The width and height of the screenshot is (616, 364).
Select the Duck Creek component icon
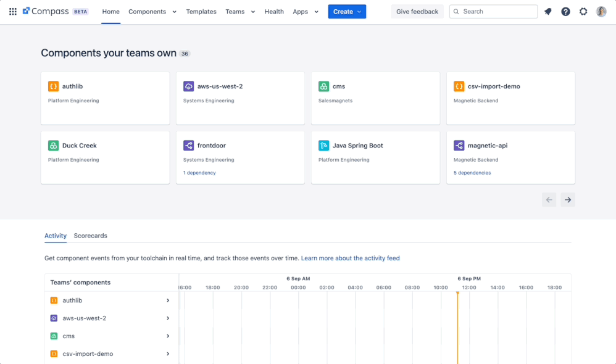(x=52, y=145)
